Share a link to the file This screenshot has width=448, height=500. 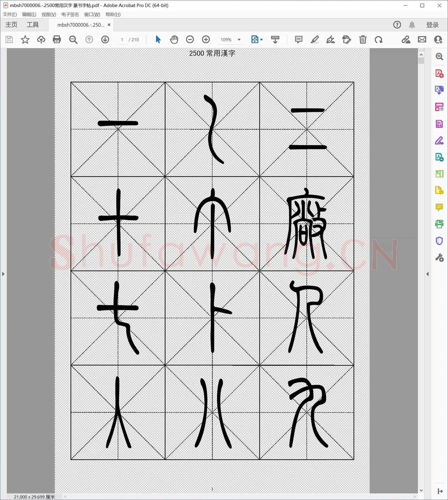[406, 39]
